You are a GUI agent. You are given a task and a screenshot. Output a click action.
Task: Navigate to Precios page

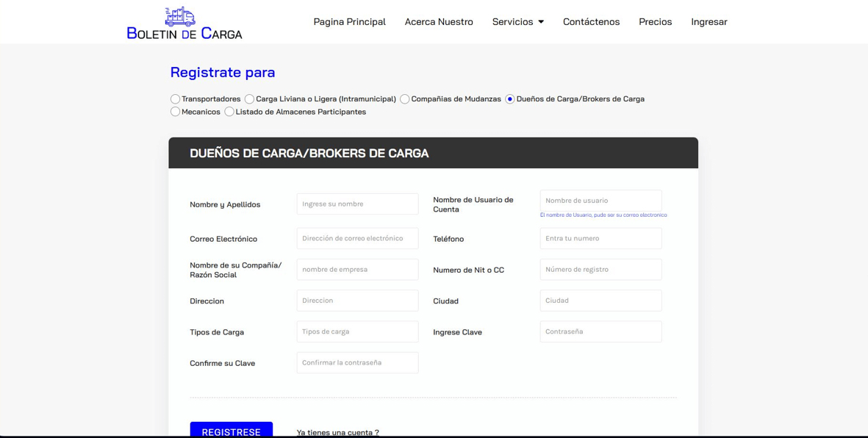click(x=655, y=22)
